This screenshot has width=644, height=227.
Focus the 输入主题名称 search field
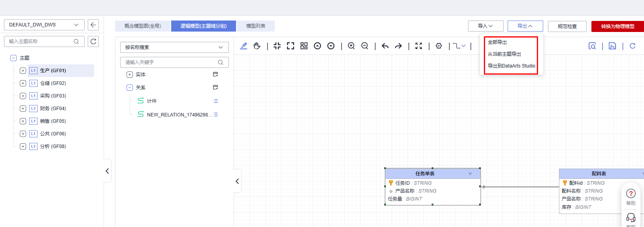44,41
